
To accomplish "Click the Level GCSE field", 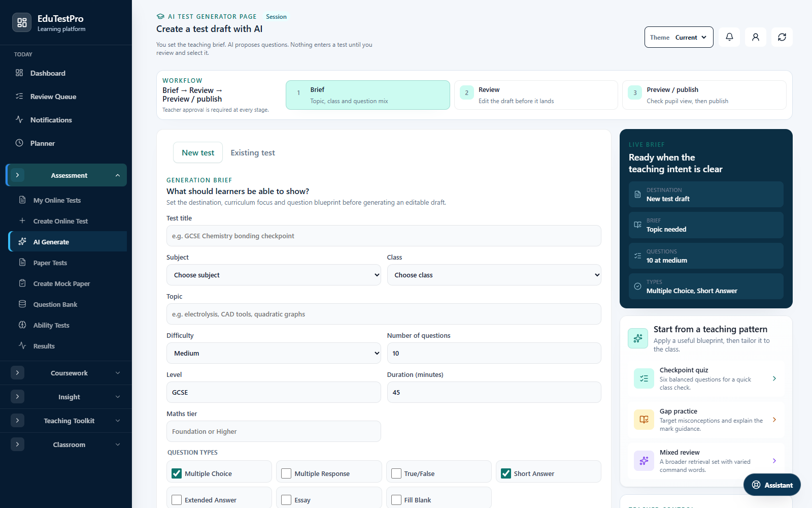I will click(x=274, y=392).
